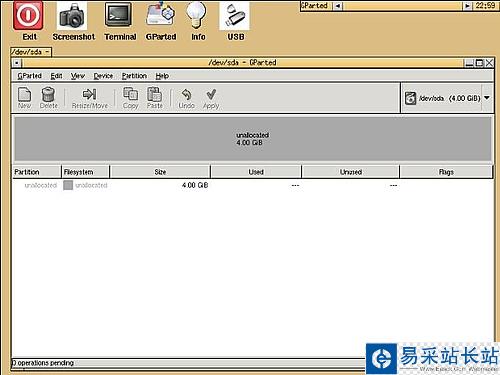The image size is (500, 375).
Task: Click the hard disk icon in device selector
Action: (410, 98)
